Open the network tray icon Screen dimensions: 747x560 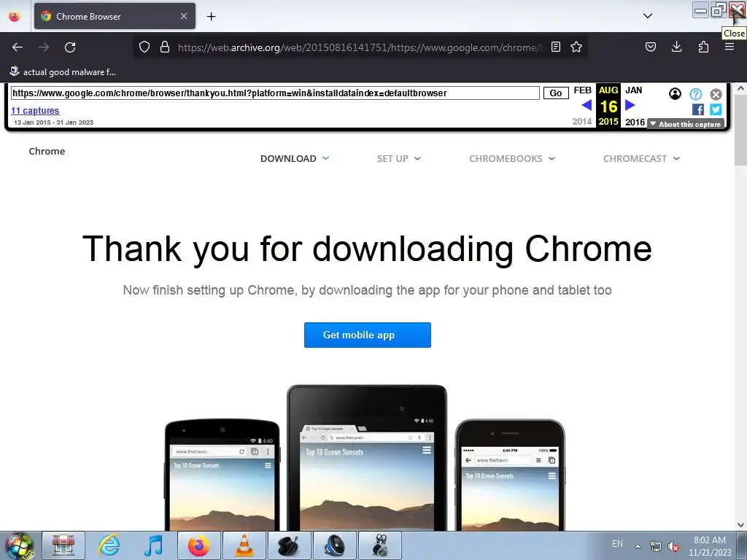[x=656, y=546]
